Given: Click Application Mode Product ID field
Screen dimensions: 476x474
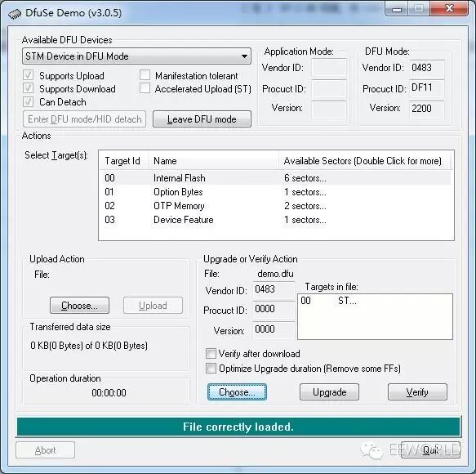Looking at the screenshot, I should coord(329,88).
